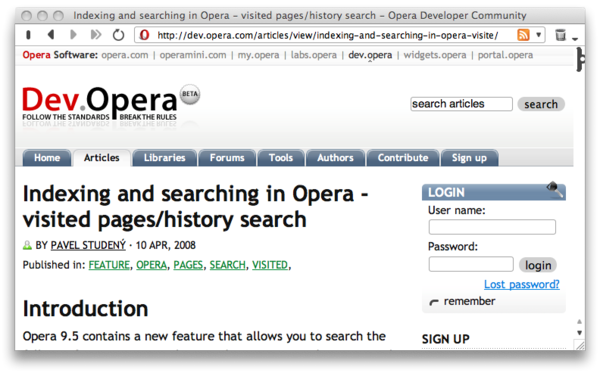
Task: Click the OPERA tag link
Action: 152,265
